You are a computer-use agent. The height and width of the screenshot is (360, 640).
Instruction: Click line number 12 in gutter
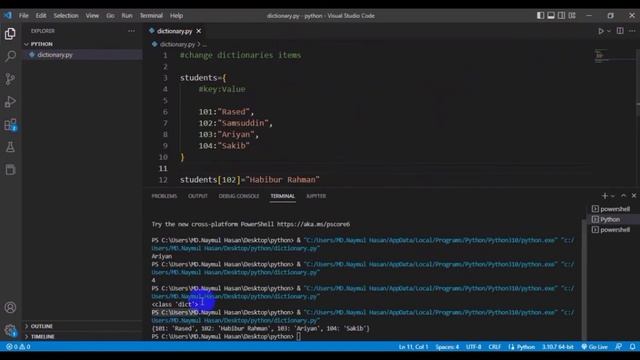click(163, 180)
